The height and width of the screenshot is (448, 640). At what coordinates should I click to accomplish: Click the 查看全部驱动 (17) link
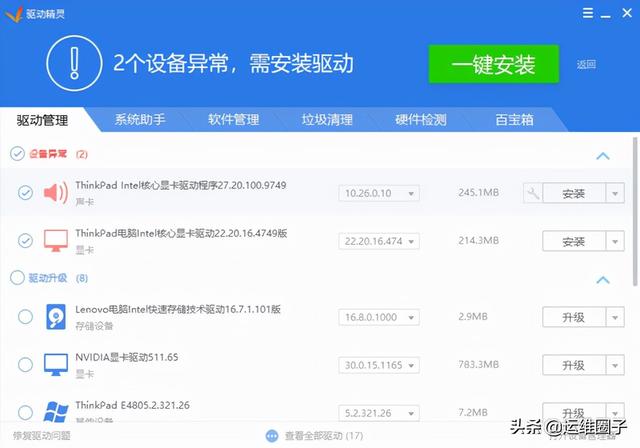coord(324,436)
